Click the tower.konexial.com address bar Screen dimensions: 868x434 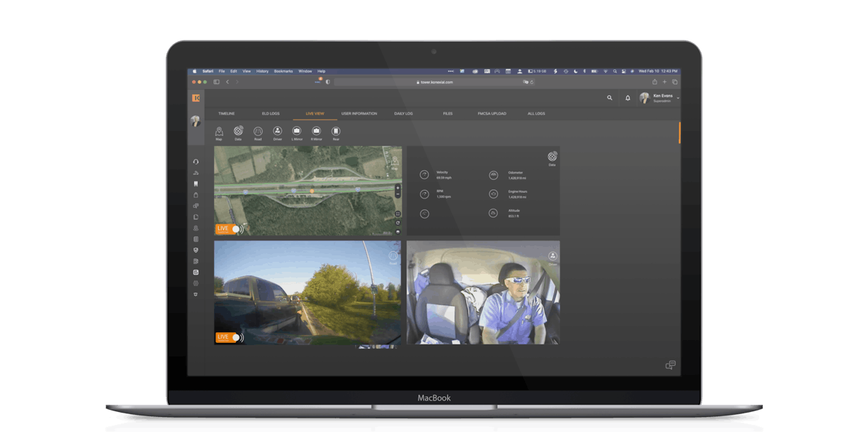435,82
